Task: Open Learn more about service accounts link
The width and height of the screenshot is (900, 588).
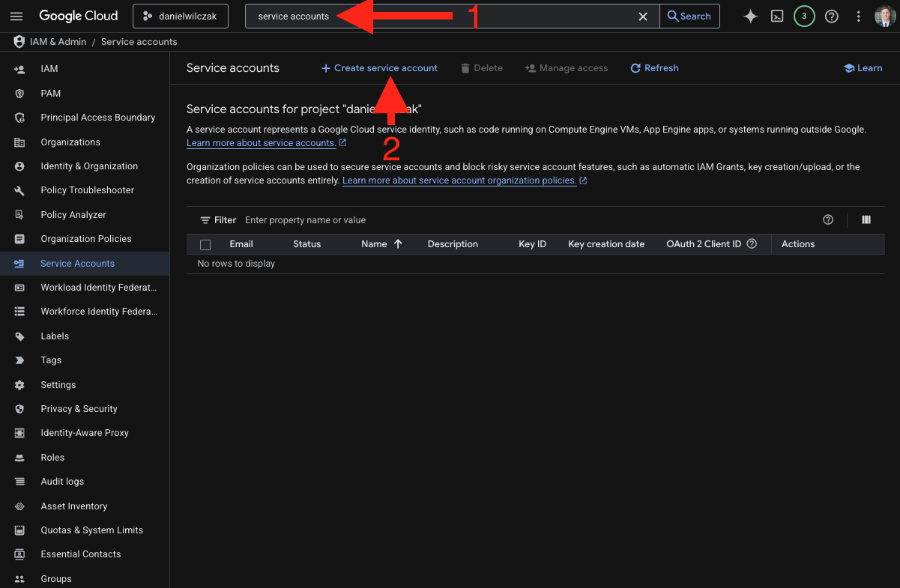Action: [261, 143]
